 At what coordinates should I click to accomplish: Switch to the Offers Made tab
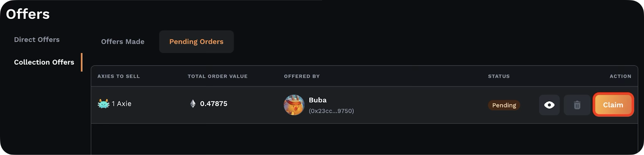point(123,42)
